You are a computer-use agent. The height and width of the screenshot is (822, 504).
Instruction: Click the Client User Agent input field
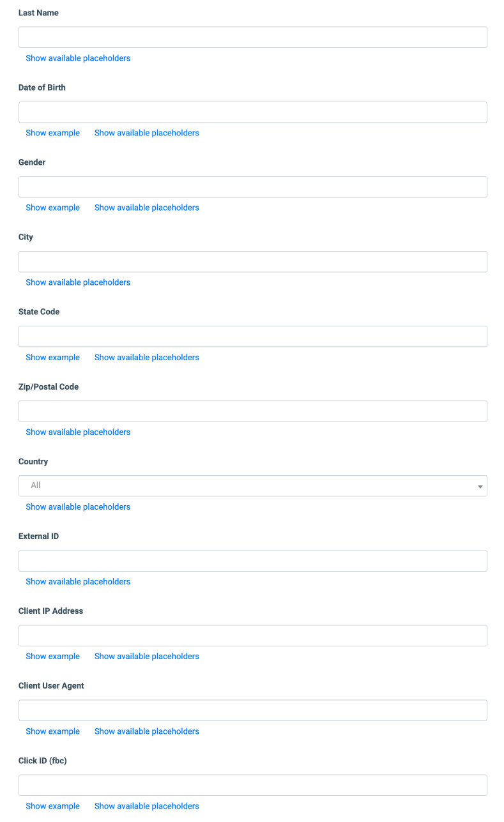tap(253, 710)
